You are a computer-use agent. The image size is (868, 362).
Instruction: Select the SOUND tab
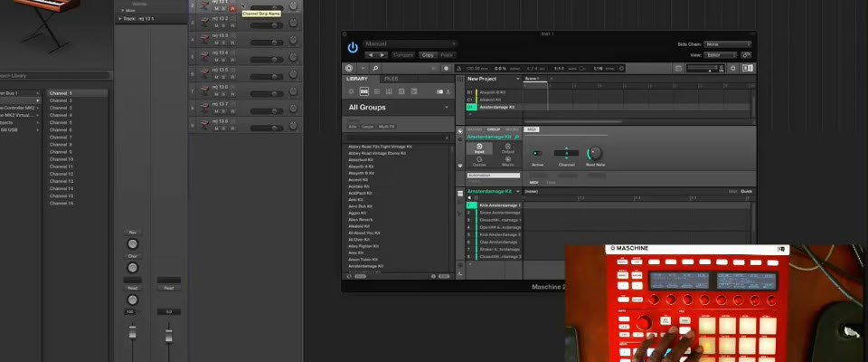pos(512,129)
